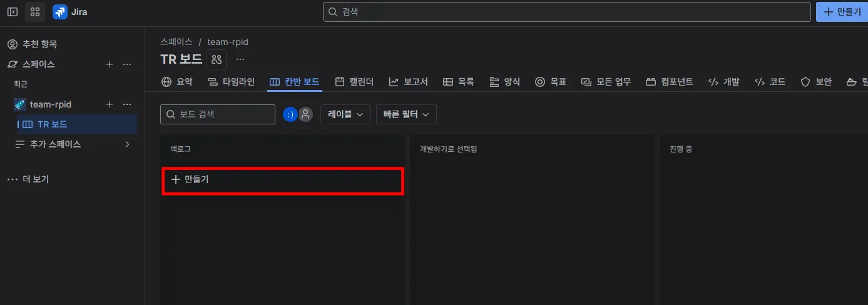Open more options next to 스페이스
Image resolution: width=868 pixels, height=305 pixels.
[x=127, y=64]
